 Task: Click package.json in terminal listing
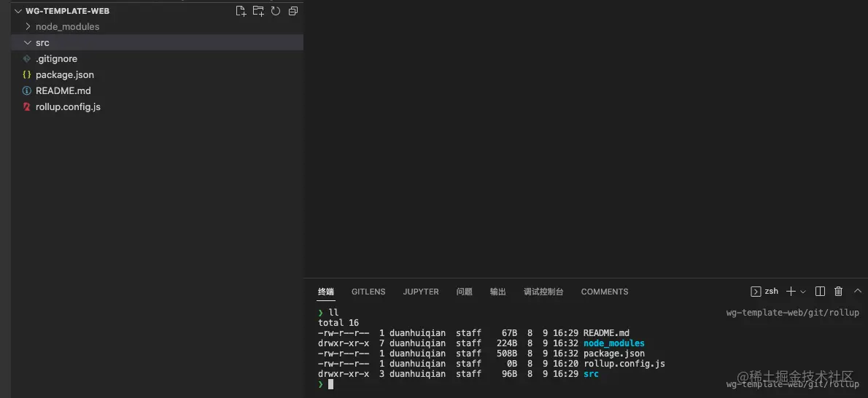(x=614, y=353)
